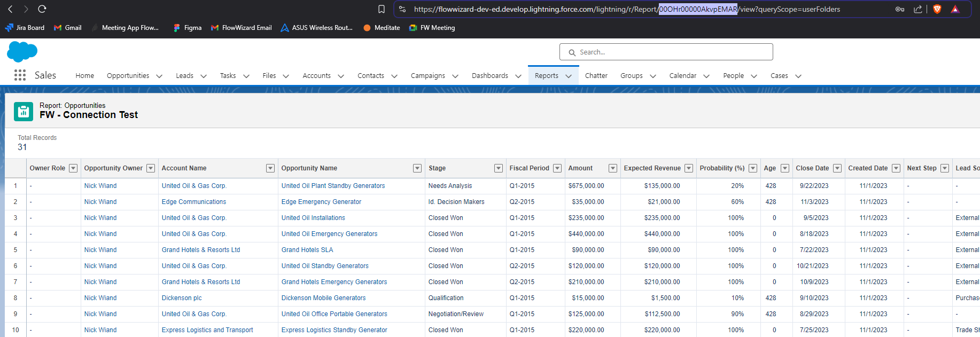Open the share icon in address bar
The image size is (980, 337).
click(x=918, y=9)
